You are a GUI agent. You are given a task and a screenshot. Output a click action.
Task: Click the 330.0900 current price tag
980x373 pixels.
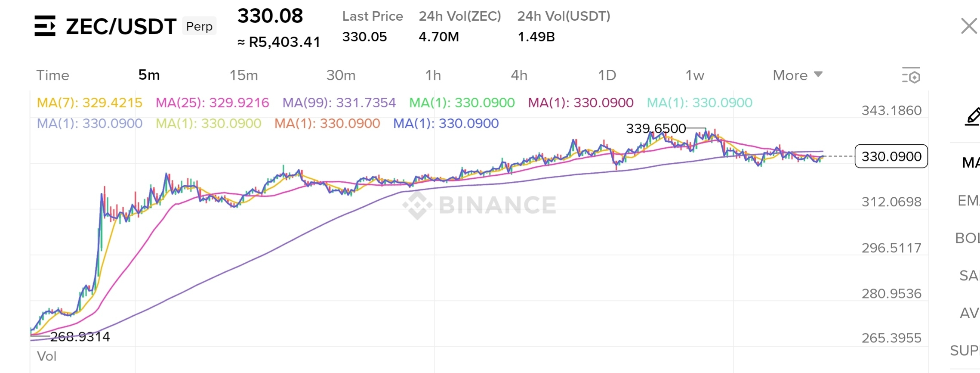[891, 156]
